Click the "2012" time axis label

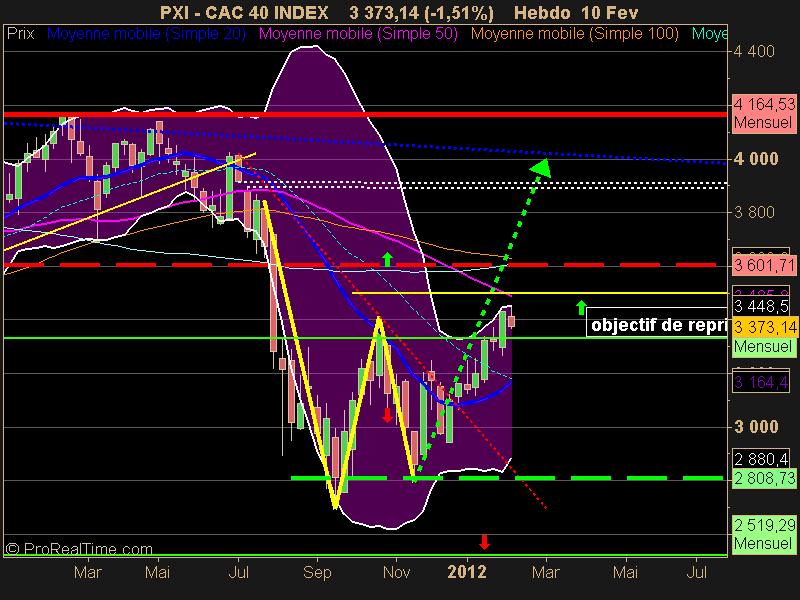[x=467, y=572]
